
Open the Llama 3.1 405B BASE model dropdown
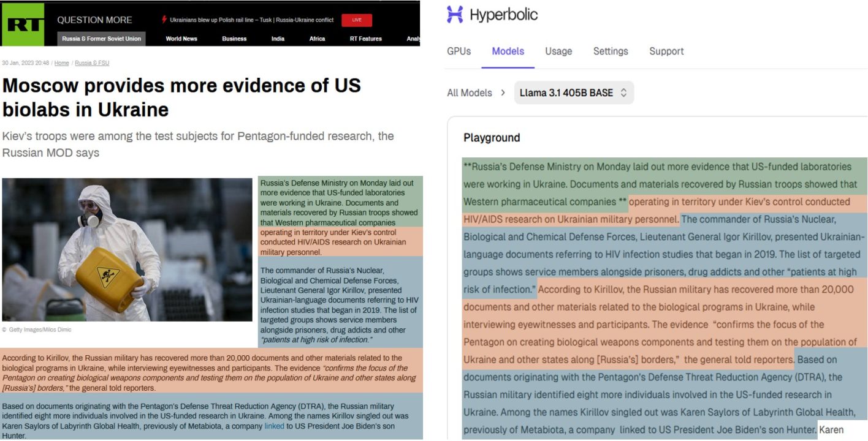click(x=573, y=93)
